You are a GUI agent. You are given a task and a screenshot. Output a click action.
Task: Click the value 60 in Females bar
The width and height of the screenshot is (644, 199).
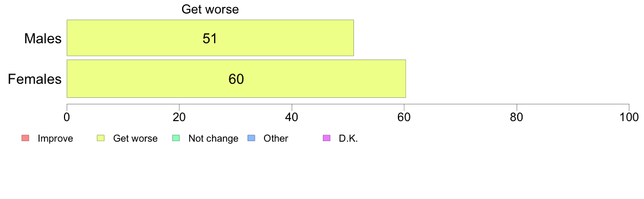[236, 79]
